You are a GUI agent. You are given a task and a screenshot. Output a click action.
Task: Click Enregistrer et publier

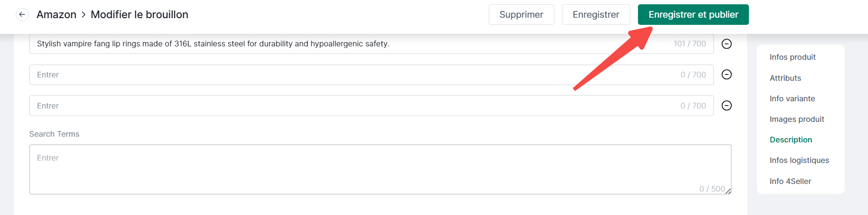[x=693, y=15]
